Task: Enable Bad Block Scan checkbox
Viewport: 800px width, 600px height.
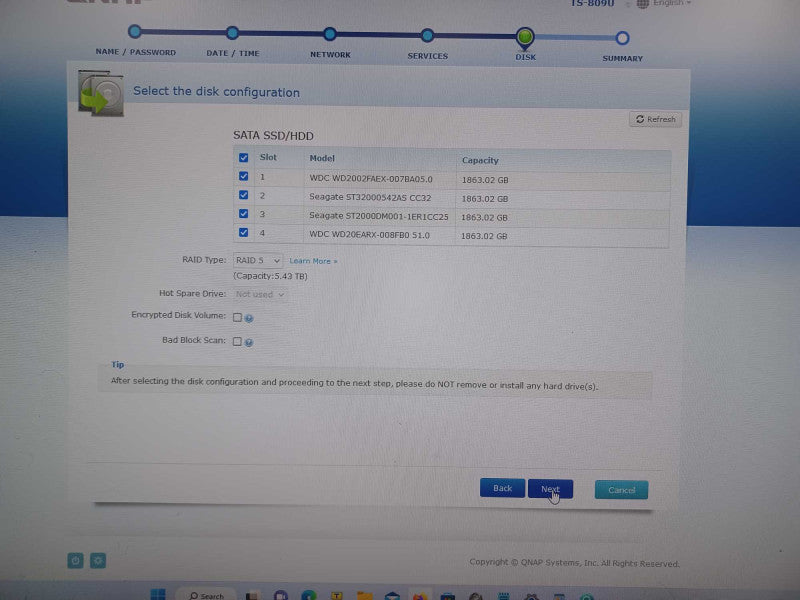Action: pos(237,341)
